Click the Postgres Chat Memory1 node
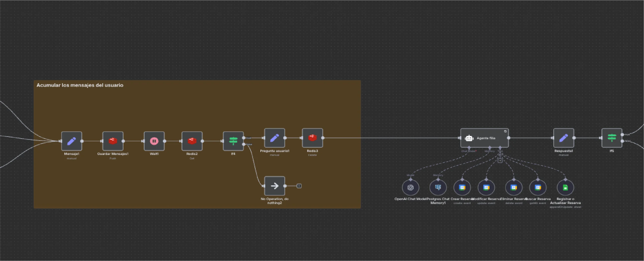Image resolution: width=644 pixels, height=261 pixels. pos(438,187)
